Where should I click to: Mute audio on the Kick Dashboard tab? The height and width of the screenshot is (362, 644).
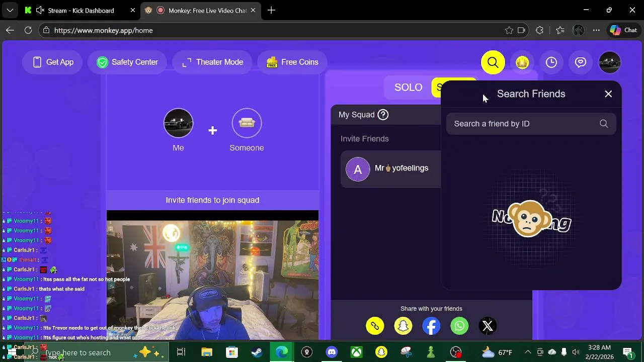pos(40,11)
